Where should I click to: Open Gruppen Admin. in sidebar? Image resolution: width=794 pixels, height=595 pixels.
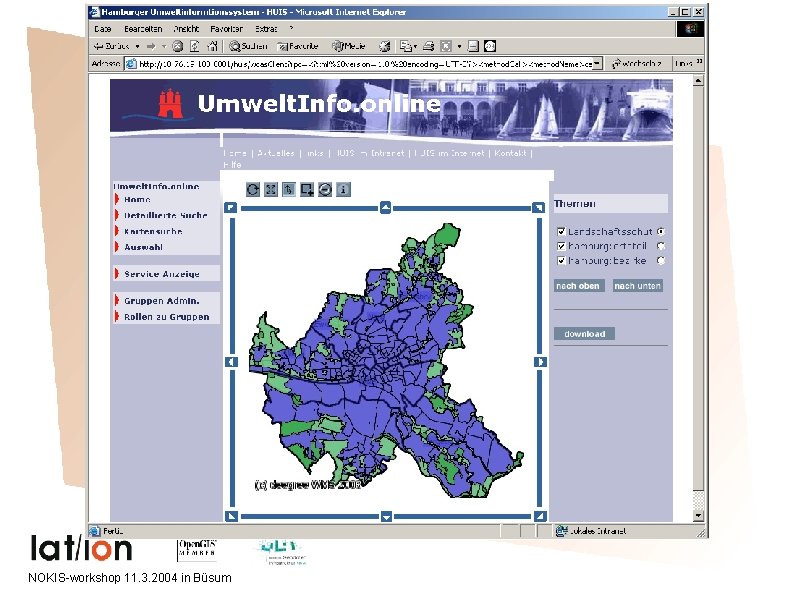pyautogui.click(x=162, y=301)
